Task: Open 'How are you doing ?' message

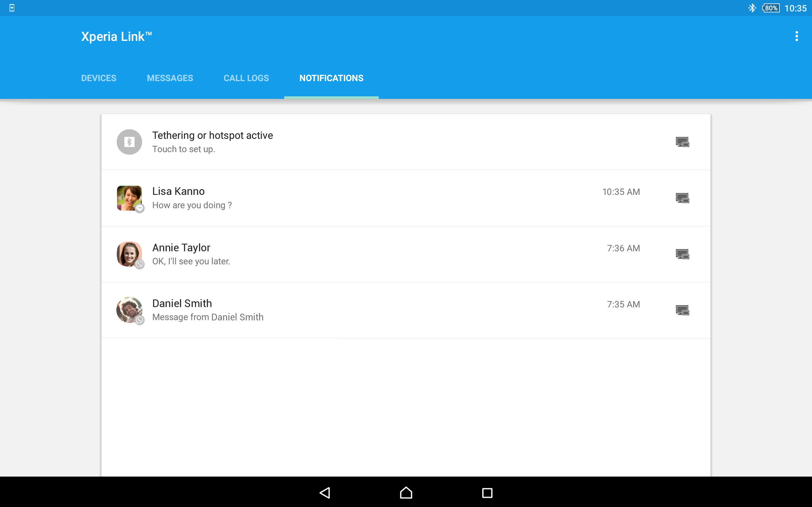Action: [x=192, y=205]
